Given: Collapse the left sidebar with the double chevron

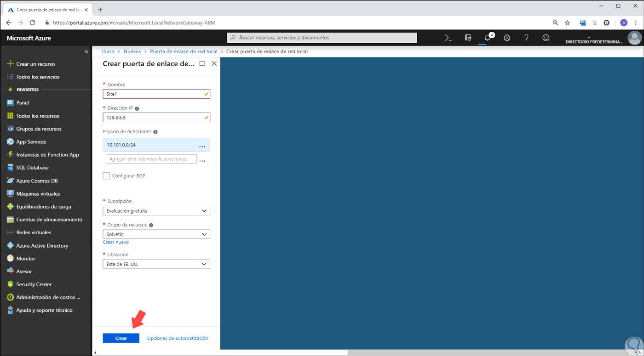Looking at the screenshot, I should [86, 52].
